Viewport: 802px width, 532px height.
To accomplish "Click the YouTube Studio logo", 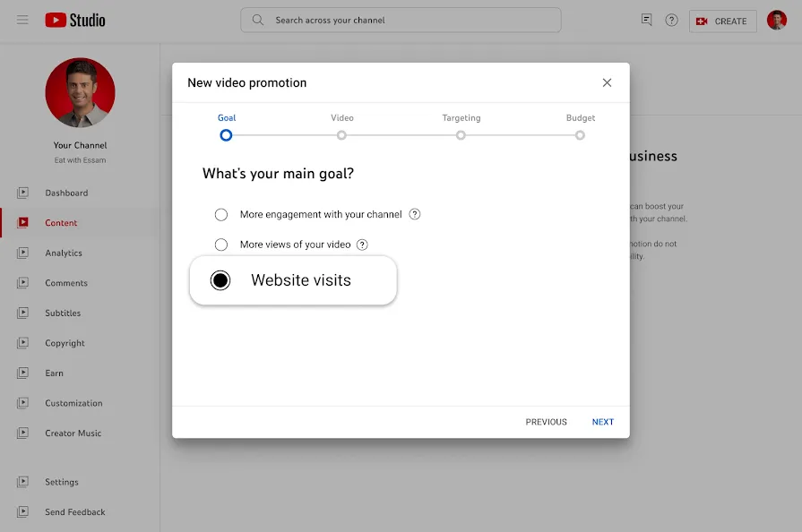I will point(75,20).
